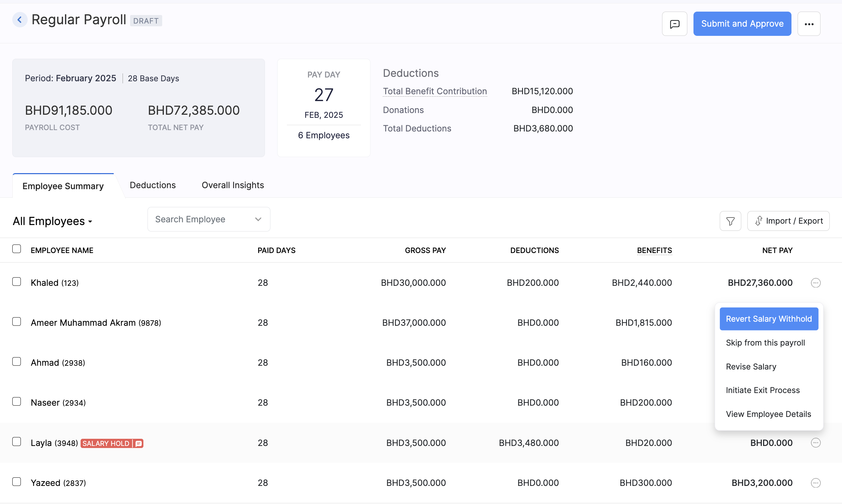Click the filter icon above the table
This screenshot has width=842, height=504.
tap(730, 221)
